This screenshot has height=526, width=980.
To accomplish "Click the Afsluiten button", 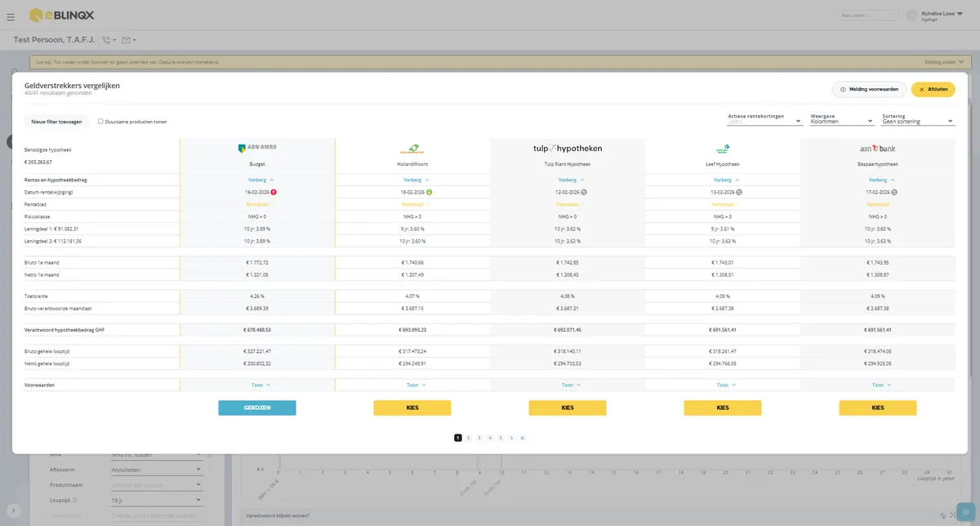I will point(933,89).
